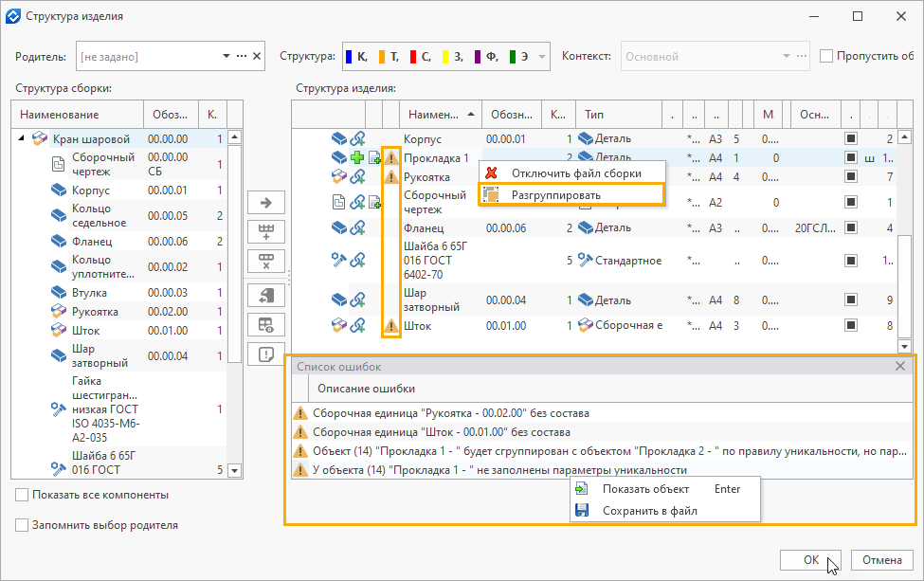Select Сохранить в файл menu item
The image size is (924, 581).
point(649,511)
